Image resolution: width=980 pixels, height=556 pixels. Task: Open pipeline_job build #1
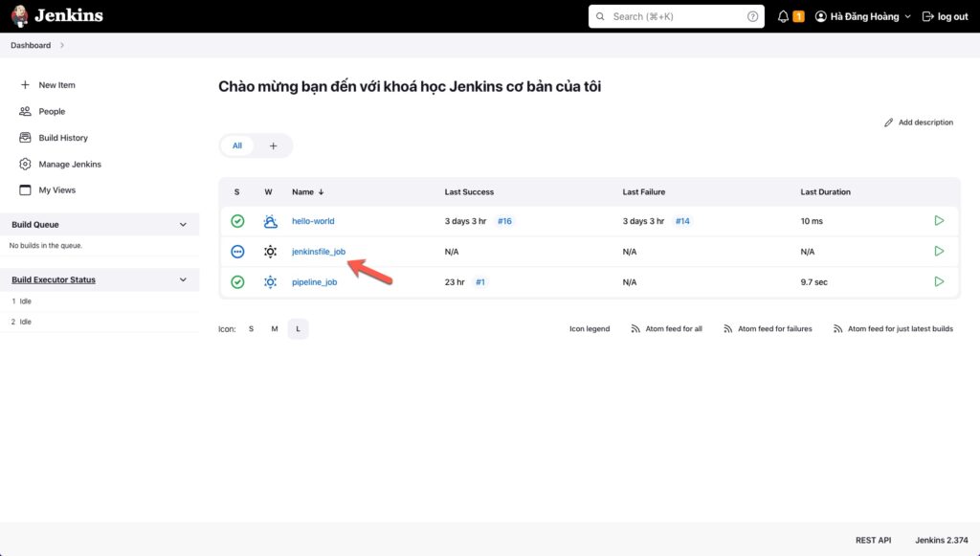(x=480, y=282)
